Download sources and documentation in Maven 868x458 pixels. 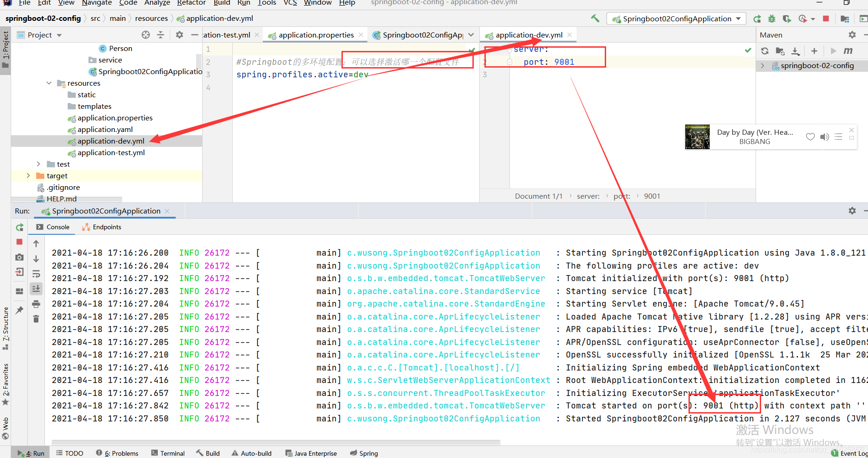795,51
